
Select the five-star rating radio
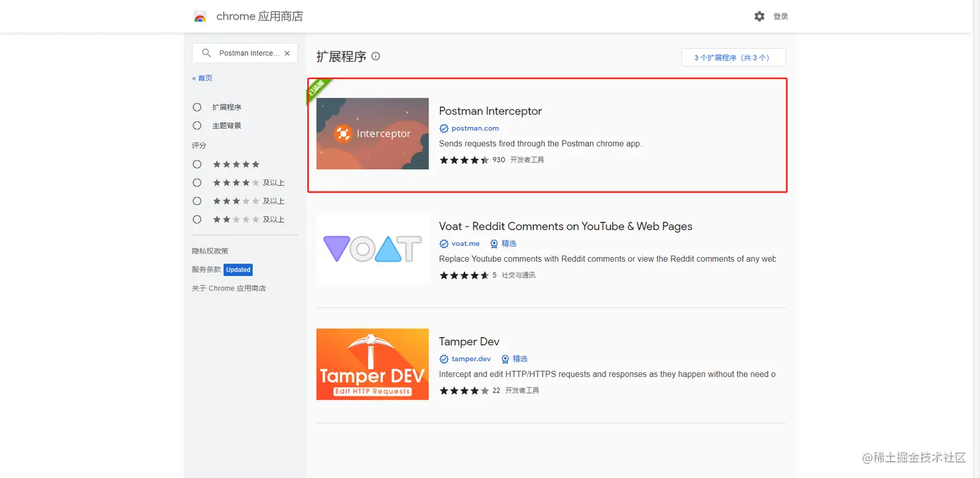coord(197,165)
